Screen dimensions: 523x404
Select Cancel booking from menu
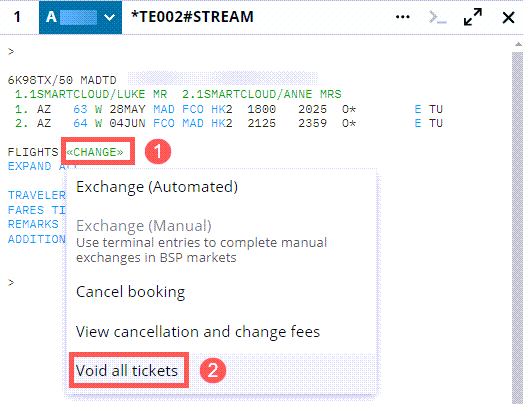(130, 292)
